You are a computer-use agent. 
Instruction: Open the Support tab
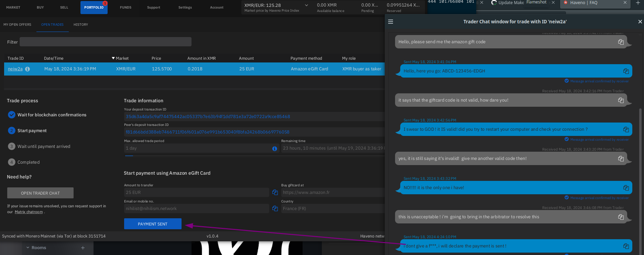click(154, 7)
